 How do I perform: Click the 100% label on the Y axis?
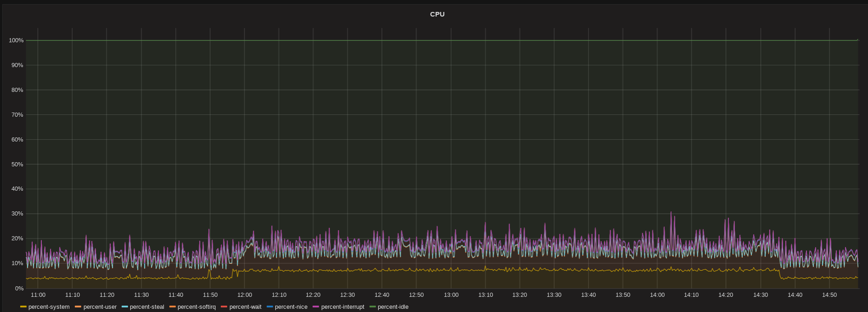[x=16, y=40]
